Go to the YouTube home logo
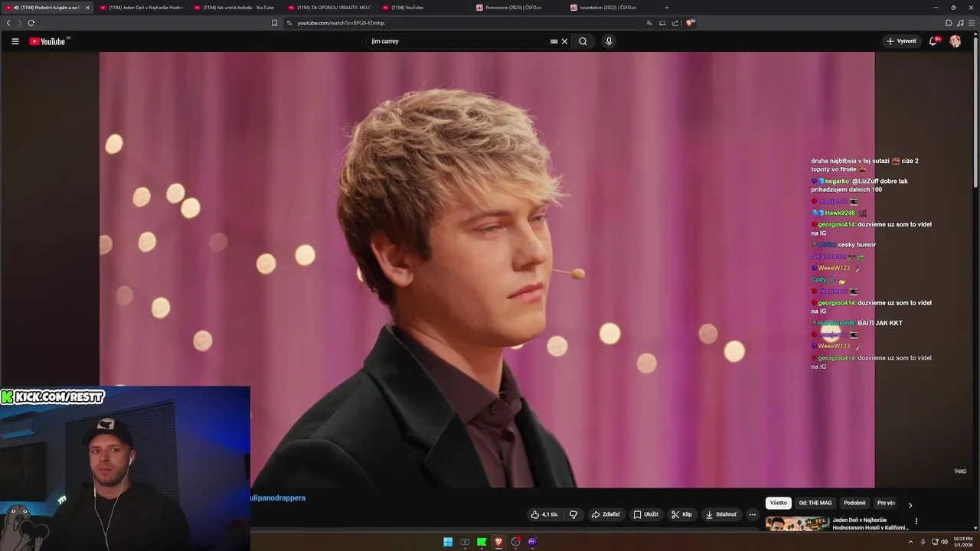The image size is (980, 551). pos(48,41)
